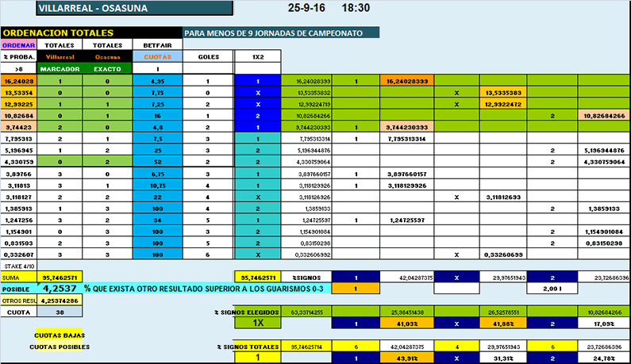Click the %SIGNOS label cell
The height and width of the screenshot is (364, 631).
tap(306, 278)
